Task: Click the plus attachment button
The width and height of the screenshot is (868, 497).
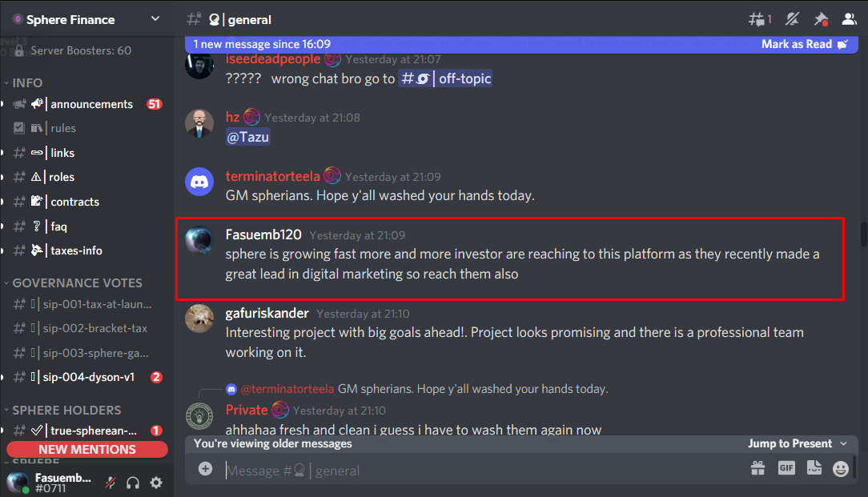Action: (x=205, y=469)
